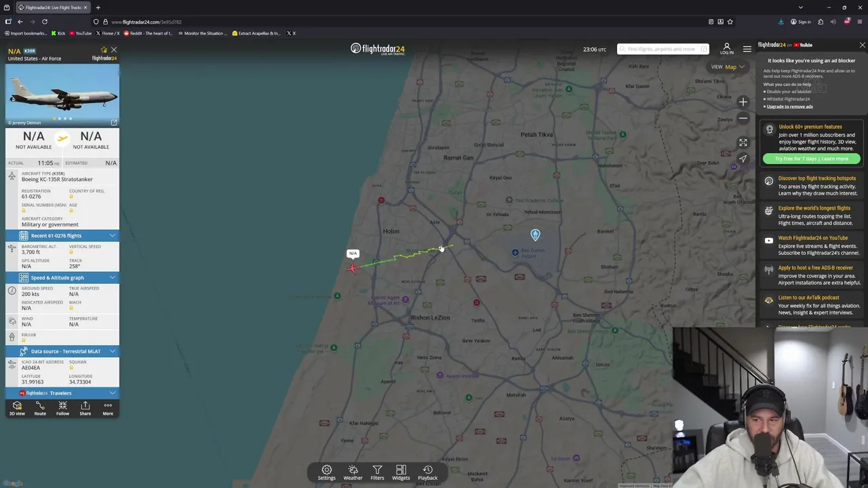Follow the selected aircraft
The height and width of the screenshot is (488, 868).
(x=62, y=409)
